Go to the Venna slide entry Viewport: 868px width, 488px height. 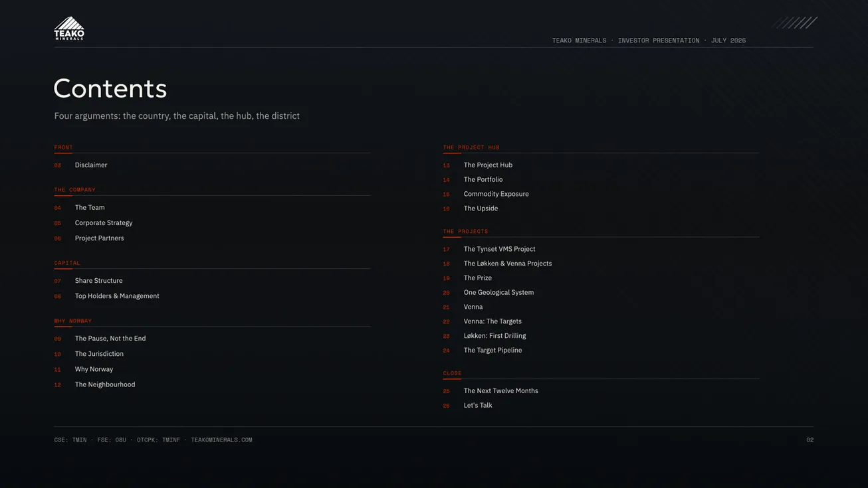click(x=473, y=307)
